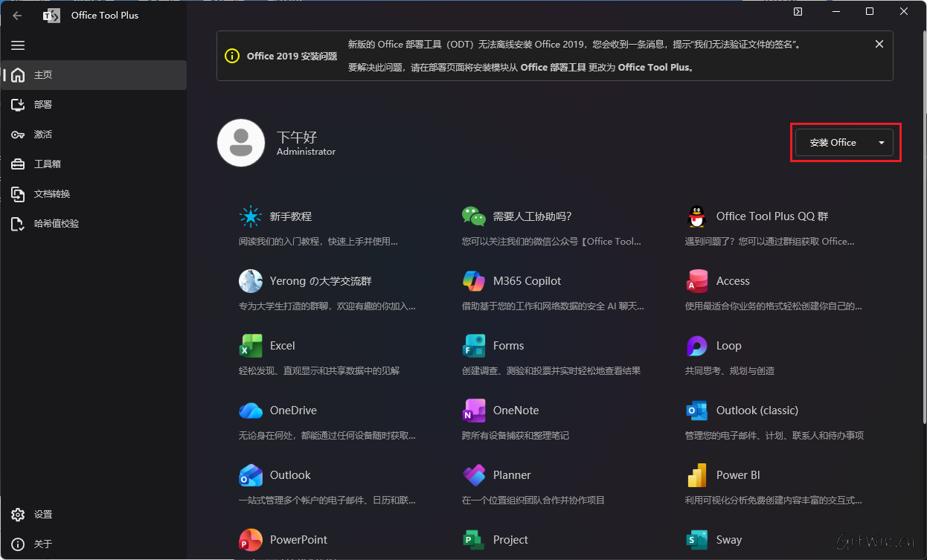
Task: Go to 主页 in the sidebar
Action: point(94,75)
